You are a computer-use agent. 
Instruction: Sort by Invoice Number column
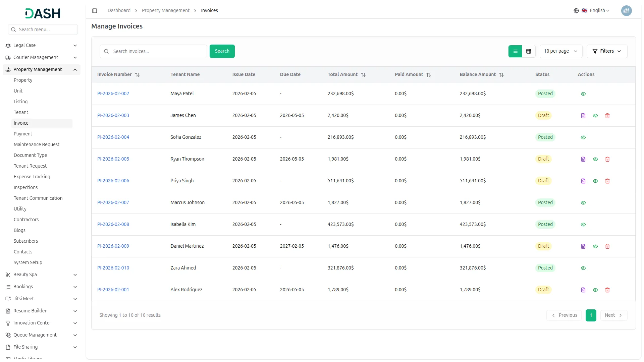pyautogui.click(x=137, y=75)
